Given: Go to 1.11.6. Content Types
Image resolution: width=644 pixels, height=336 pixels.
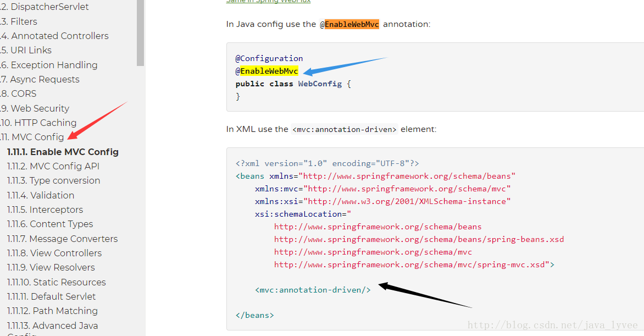Looking at the screenshot, I should [x=50, y=224].
